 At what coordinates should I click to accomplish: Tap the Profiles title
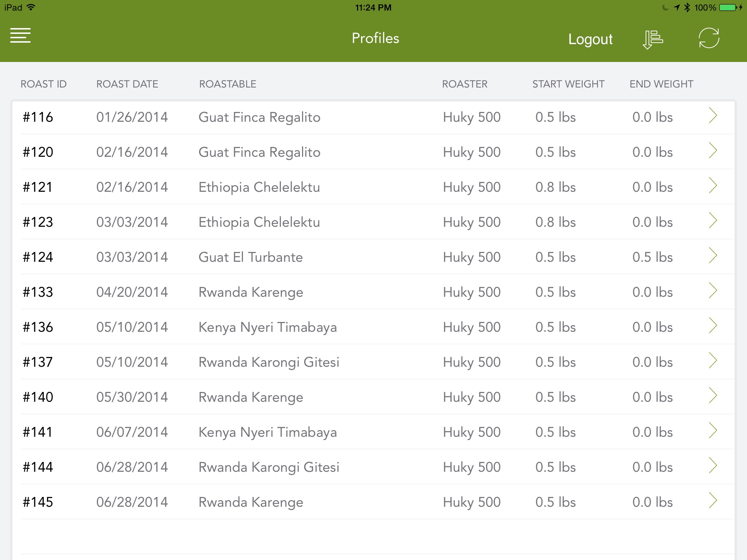pyautogui.click(x=375, y=38)
